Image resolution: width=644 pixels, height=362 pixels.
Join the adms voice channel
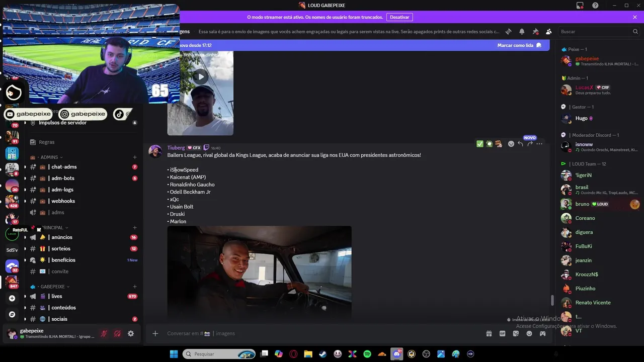83,213
